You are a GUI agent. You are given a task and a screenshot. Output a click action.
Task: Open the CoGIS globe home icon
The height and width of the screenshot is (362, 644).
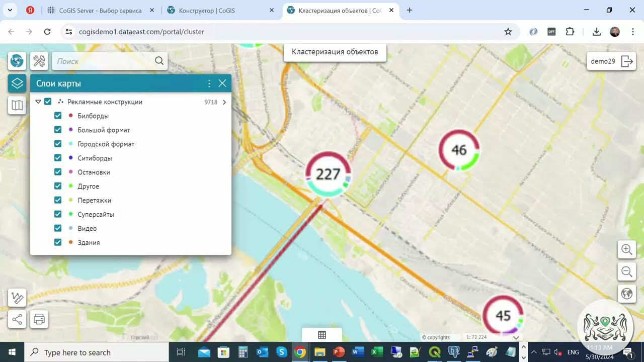tap(17, 61)
